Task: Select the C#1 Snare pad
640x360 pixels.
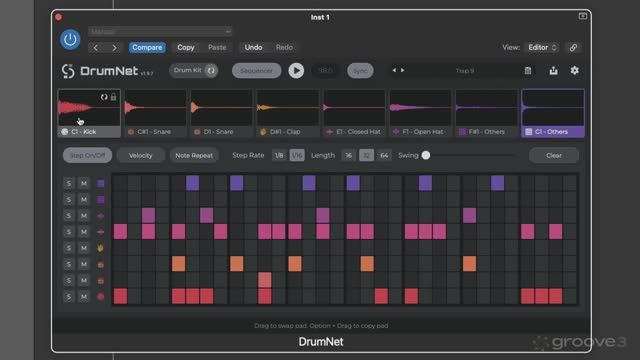Action: click(155, 113)
